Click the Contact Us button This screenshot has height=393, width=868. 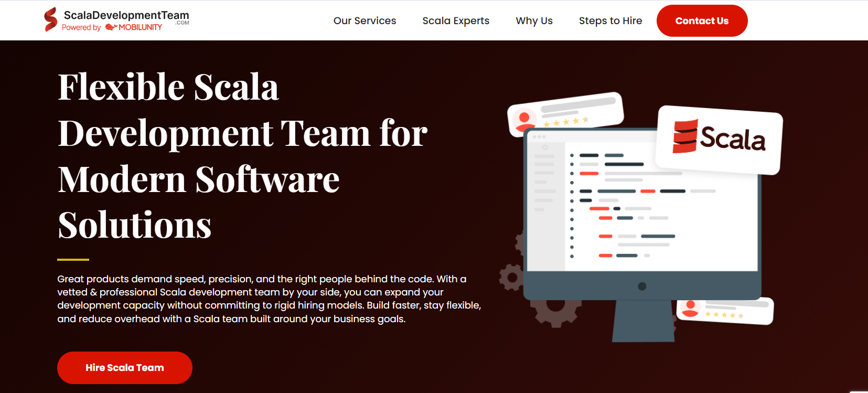pyautogui.click(x=702, y=20)
